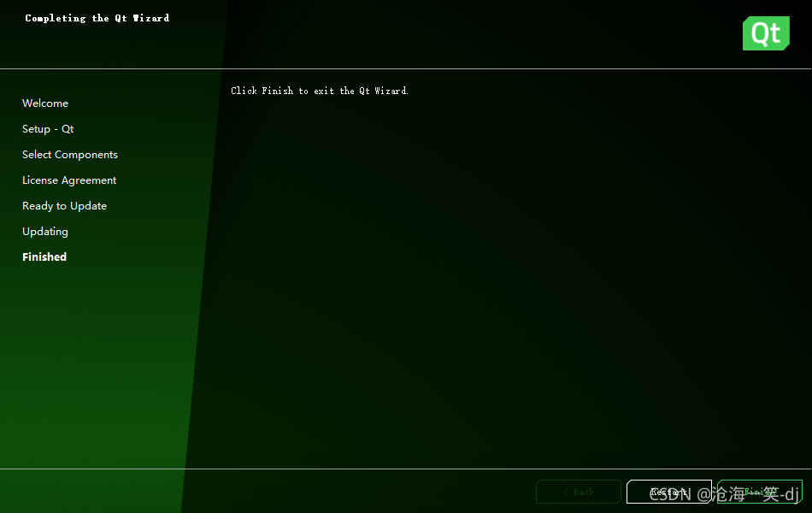Click the Qt logo icon
The width and height of the screenshot is (812, 513).
click(x=766, y=33)
